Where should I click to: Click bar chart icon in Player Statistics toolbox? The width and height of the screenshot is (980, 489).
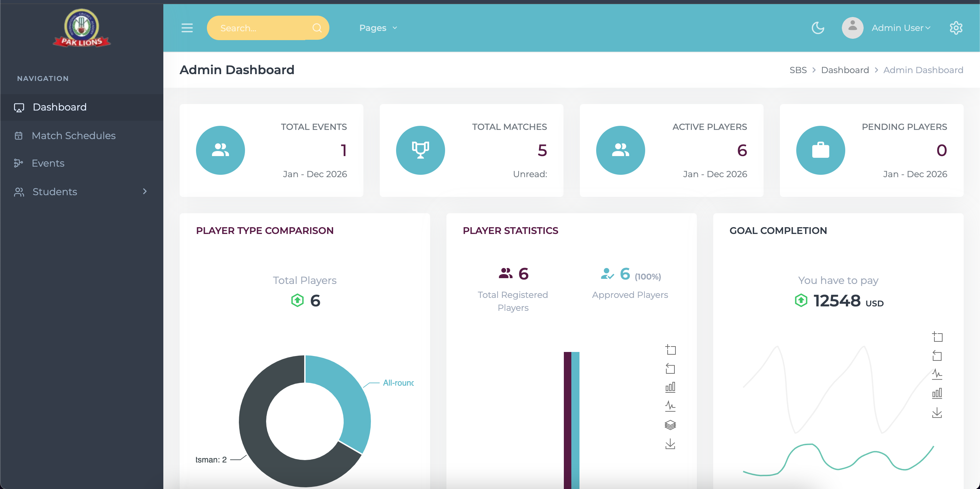[670, 387]
